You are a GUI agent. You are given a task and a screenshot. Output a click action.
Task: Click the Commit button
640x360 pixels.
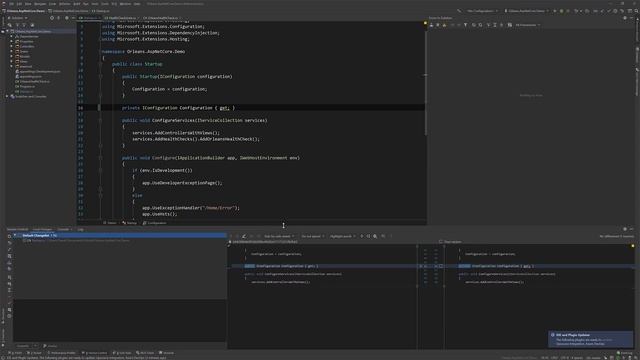22,346
